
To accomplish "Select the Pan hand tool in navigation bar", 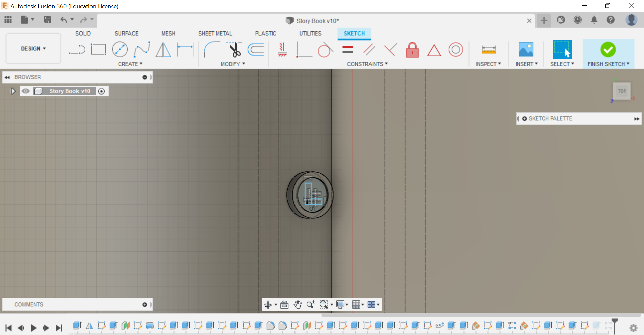I will point(298,305).
